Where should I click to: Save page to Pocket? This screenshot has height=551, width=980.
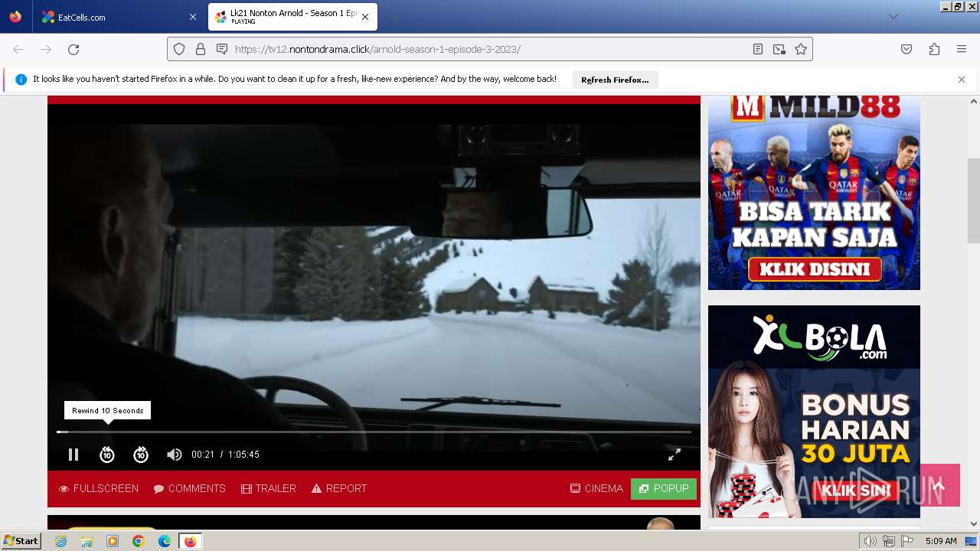tap(906, 49)
